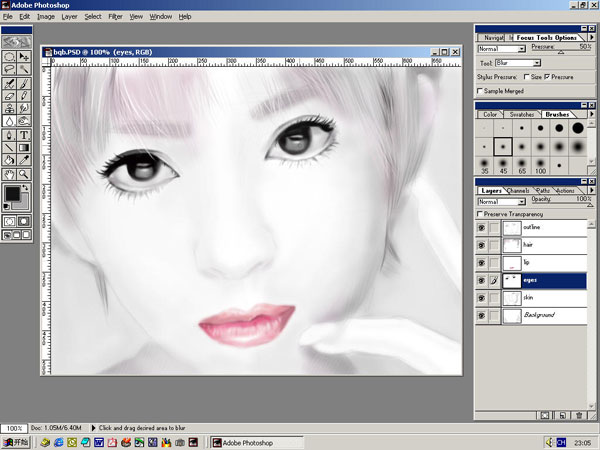
Task: Hide the lip layer
Action: 481,263
